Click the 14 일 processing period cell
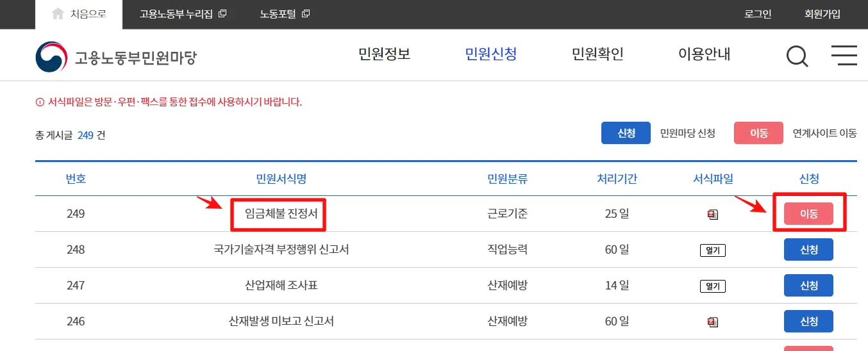Screen dimensions: 868x351 617,285
